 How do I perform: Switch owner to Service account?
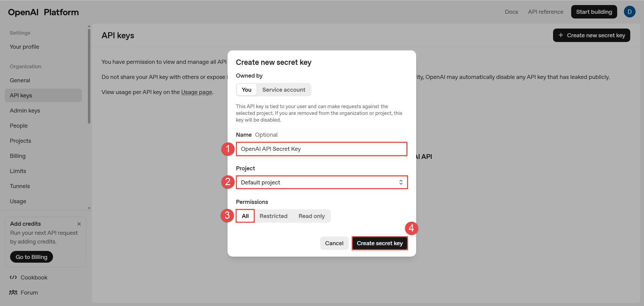[x=284, y=90]
